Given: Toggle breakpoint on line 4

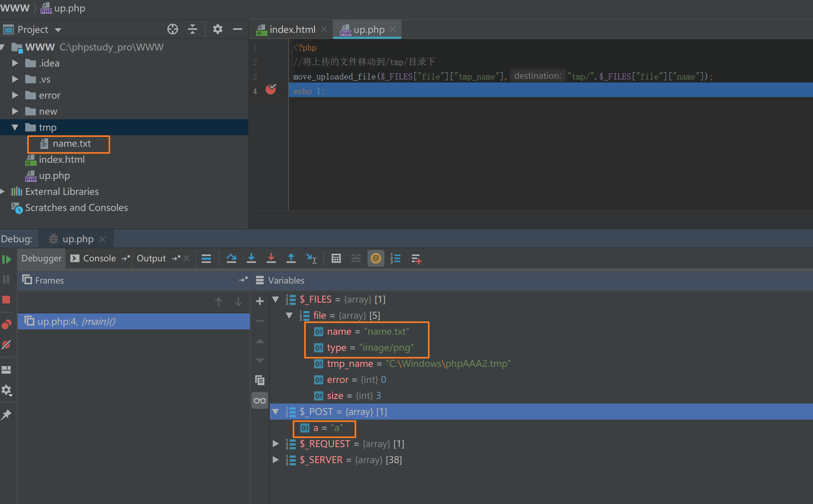Looking at the screenshot, I should pos(271,89).
